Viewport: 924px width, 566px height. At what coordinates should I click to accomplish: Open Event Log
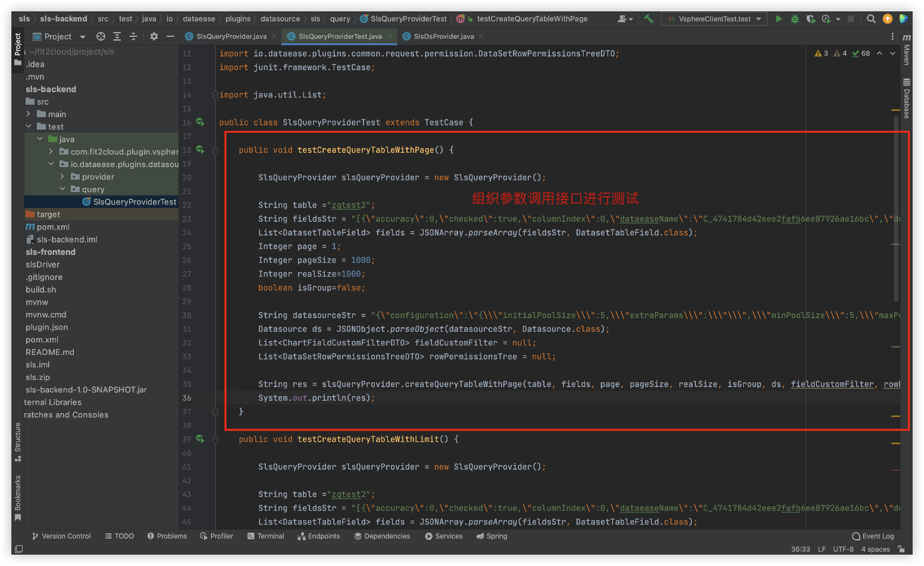873,536
